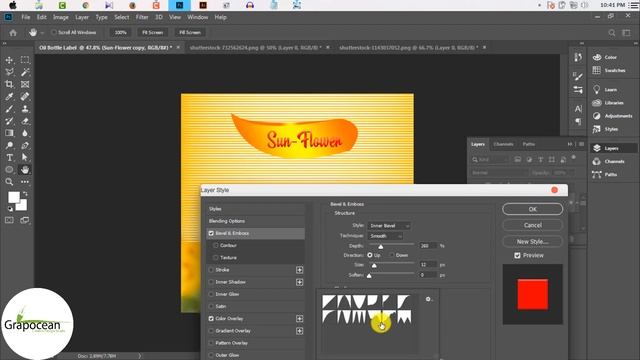Switch to the Paths tab
Image resolution: width=640 pixels, height=360 pixels.
tap(529, 144)
